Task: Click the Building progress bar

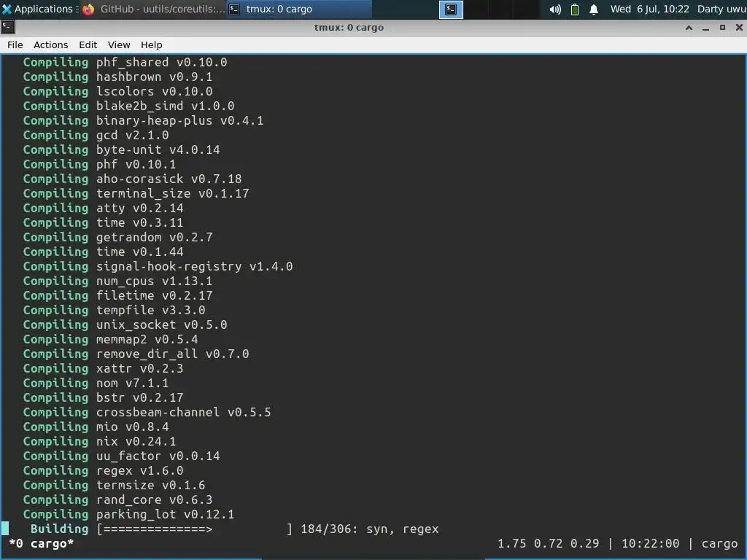Action: pos(194,529)
